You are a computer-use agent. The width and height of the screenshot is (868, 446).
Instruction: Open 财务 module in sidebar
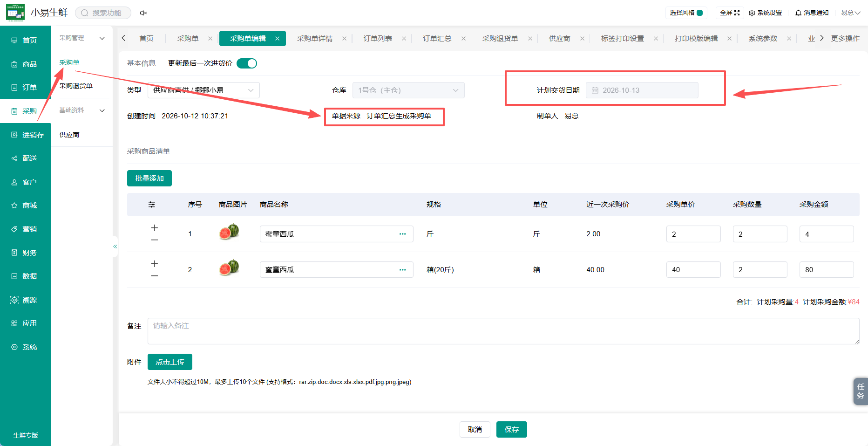pos(26,253)
